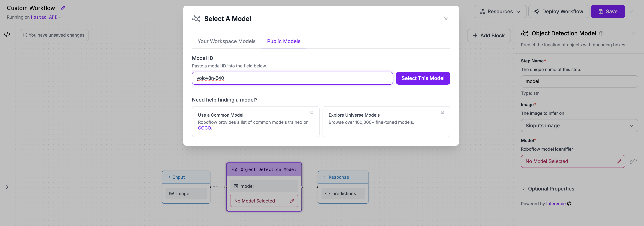
Task: Click predictions item in Response block
Action: pos(343,194)
